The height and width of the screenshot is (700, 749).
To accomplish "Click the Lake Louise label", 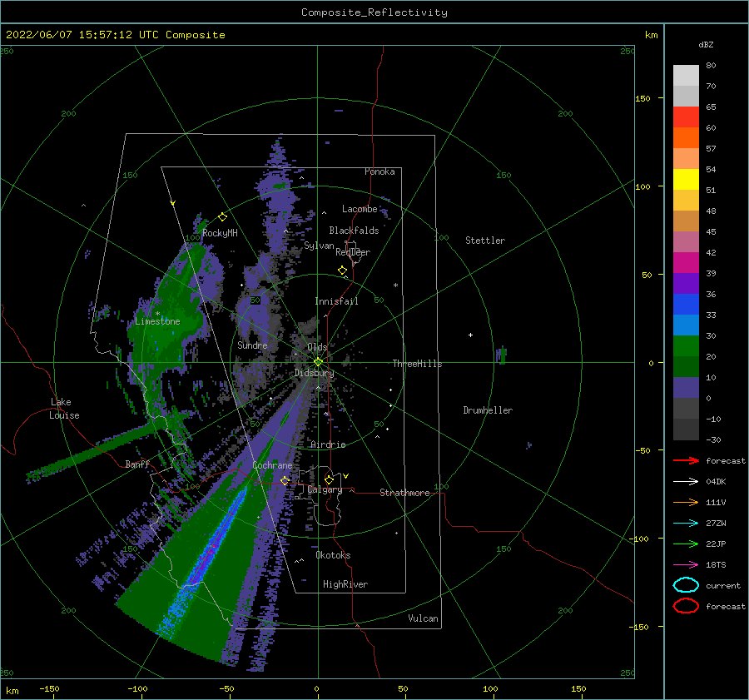I will point(64,409).
